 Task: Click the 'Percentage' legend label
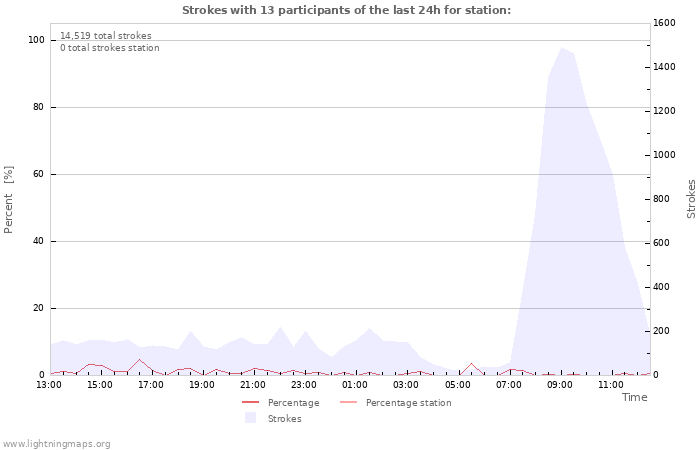293,403
